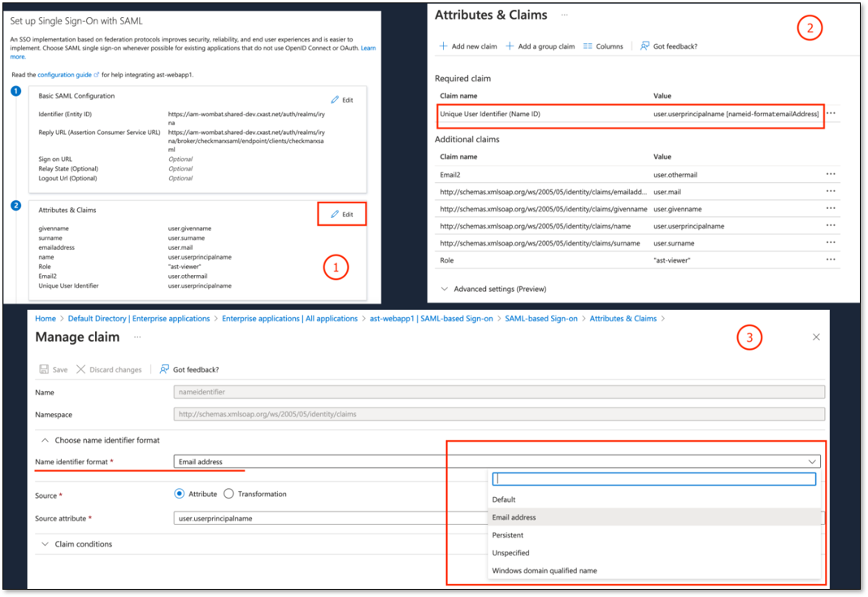868x597 pixels.
Task: Open ellipsis menu for givenname claim
Action: tap(831, 208)
